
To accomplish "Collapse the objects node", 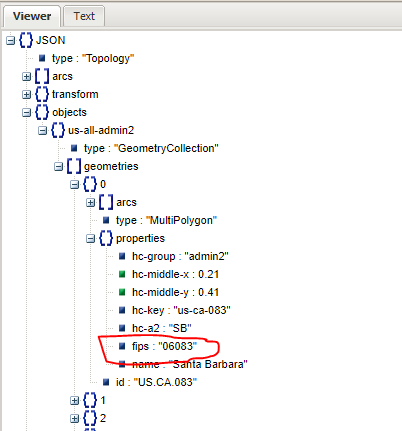I will pos(27,113).
